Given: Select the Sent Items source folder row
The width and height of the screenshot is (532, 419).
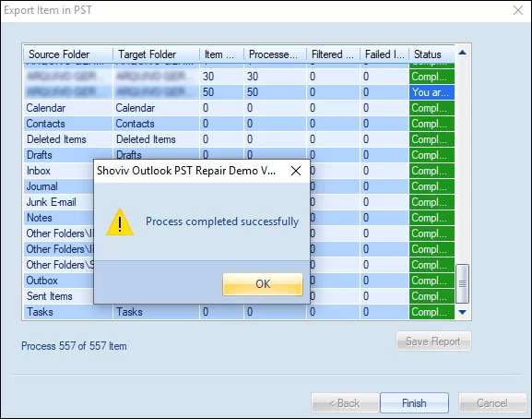Looking at the screenshot, I should click(58, 296).
